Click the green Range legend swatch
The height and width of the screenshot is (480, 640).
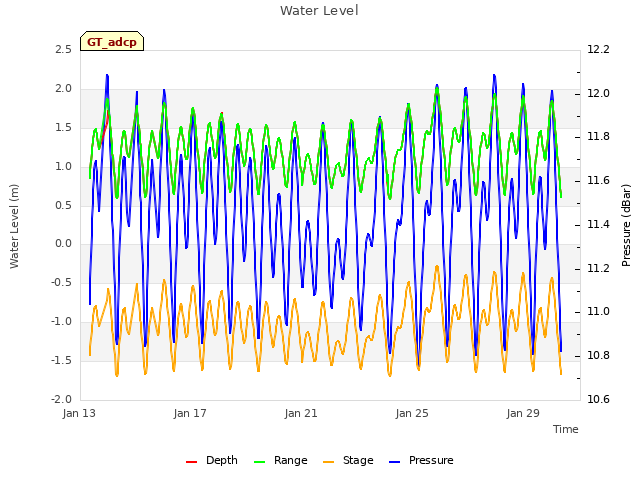pyautogui.click(x=259, y=462)
